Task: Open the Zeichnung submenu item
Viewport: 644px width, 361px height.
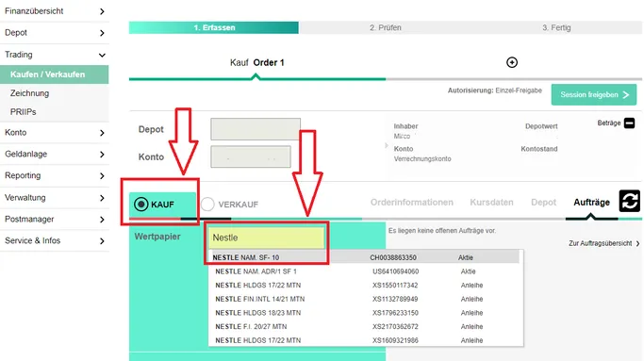Action: pos(29,93)
